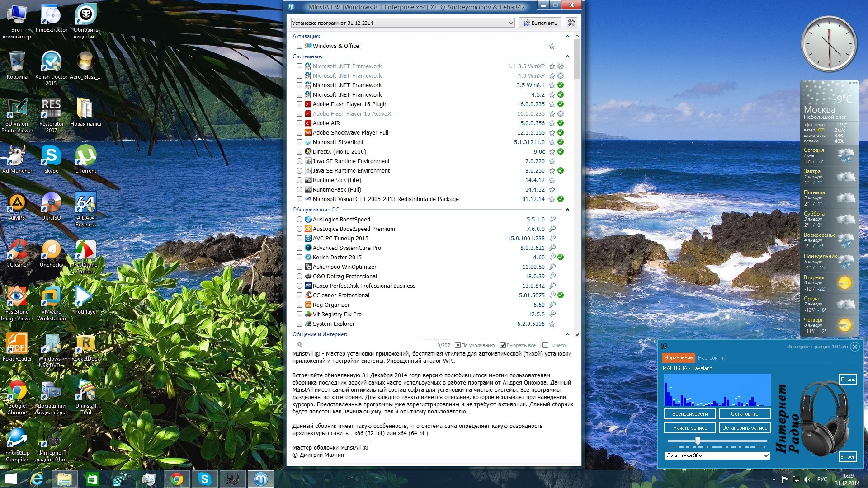The width and height of the screenshot is (868, 488).
Task: Open the 'Дискотека 90-х' station dropdown
Action: tap(717, 455)
